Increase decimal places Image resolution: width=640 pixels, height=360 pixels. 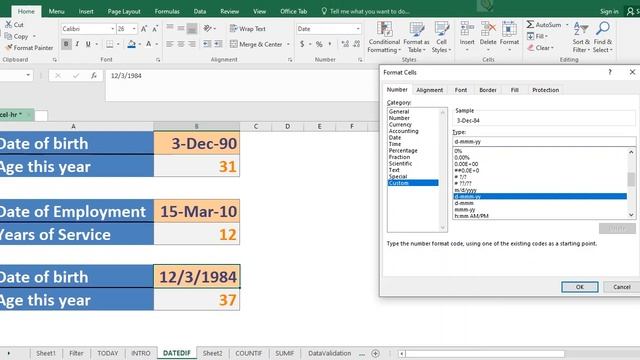pos(345,44)
